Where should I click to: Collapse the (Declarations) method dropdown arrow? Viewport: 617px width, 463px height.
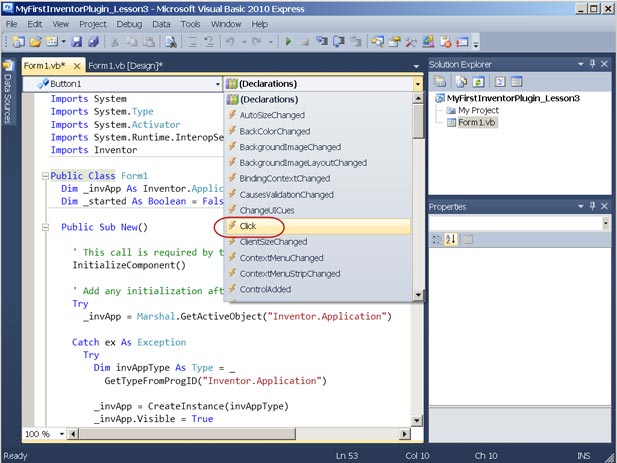(417, 84)
